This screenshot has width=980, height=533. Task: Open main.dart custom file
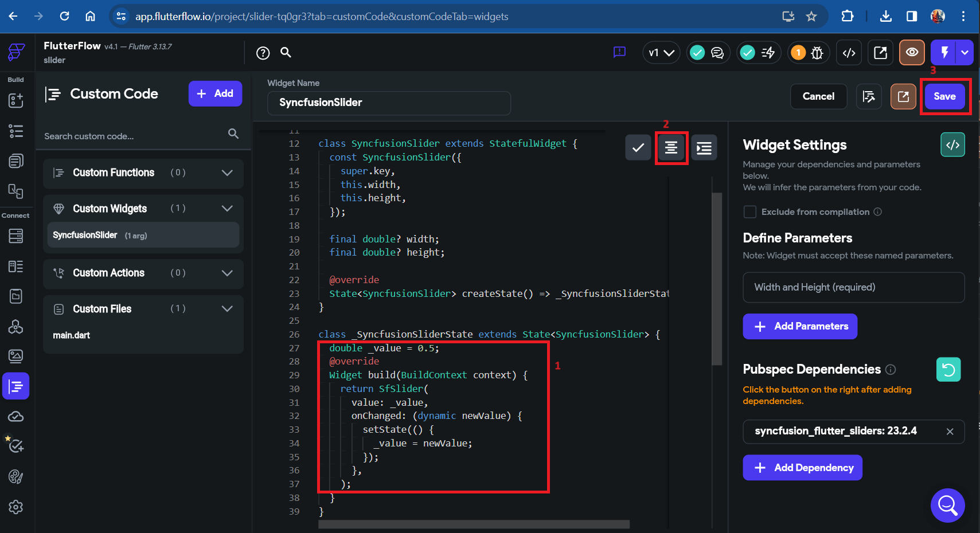pyautogui.click(x=72, y=335)
